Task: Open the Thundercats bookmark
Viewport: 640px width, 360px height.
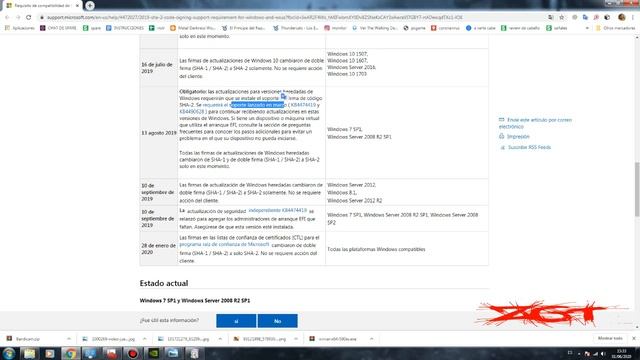Action: click(296, 28)
